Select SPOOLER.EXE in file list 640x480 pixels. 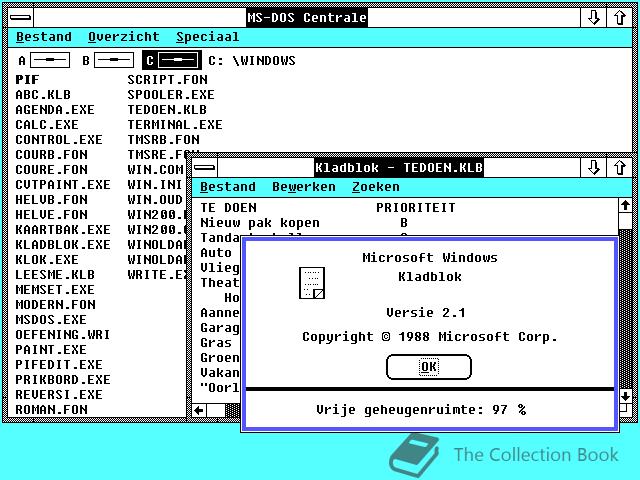pos(171,95)
